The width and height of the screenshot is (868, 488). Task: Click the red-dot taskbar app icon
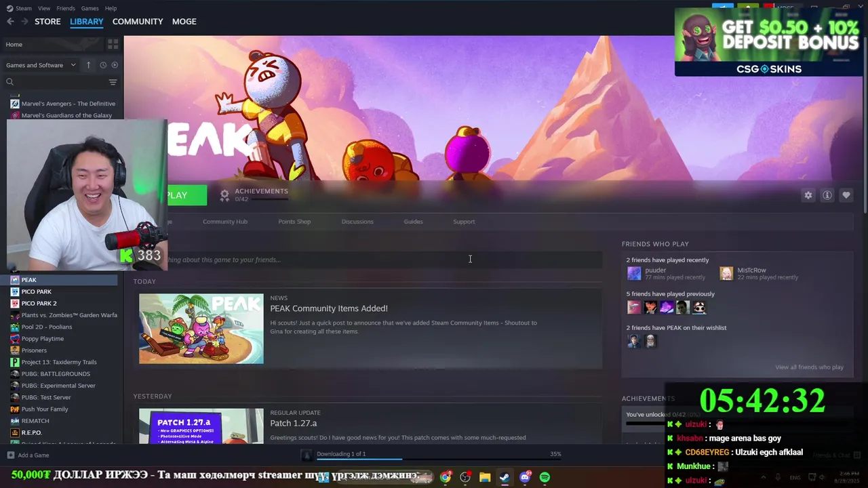tap(465, 477)
